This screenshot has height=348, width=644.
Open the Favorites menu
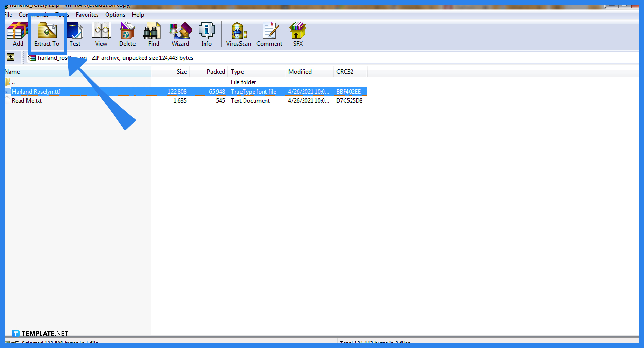[87, 15]
